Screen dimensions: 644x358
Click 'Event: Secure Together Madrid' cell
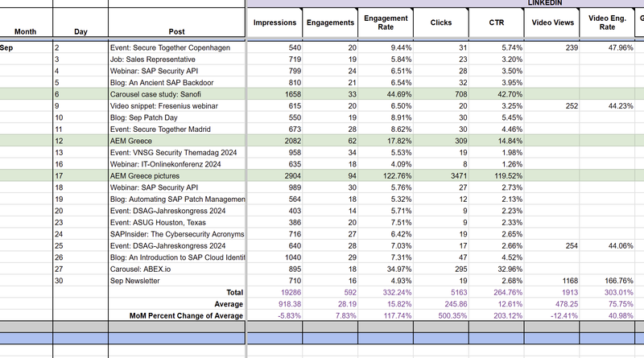[176, 130]
